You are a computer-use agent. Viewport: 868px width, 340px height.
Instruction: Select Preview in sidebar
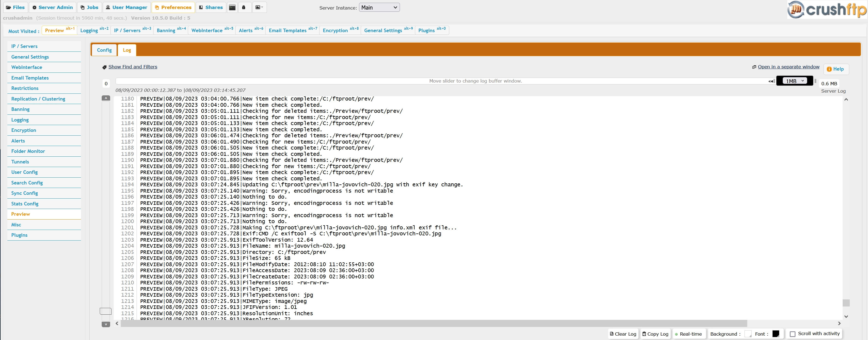(44, 214)
